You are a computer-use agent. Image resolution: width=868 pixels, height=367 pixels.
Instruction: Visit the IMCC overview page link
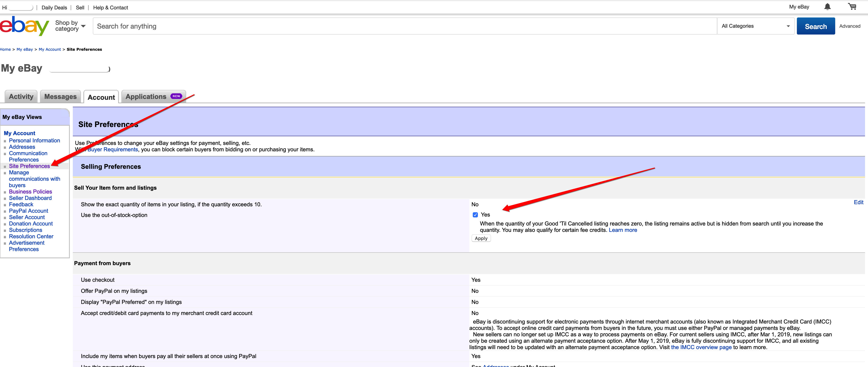pyautogui.click(x=701, y=347)
